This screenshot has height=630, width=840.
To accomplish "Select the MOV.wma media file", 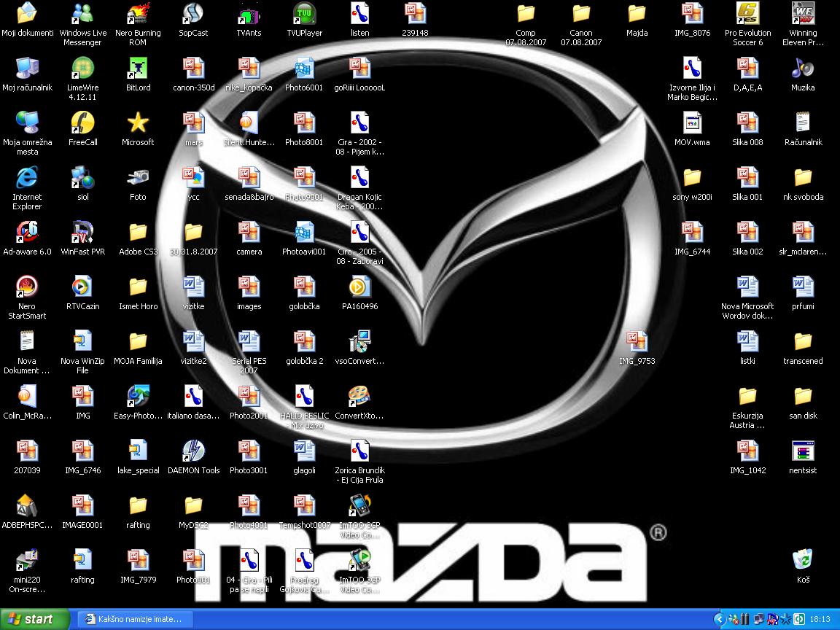I will click(x=692, y=123).
